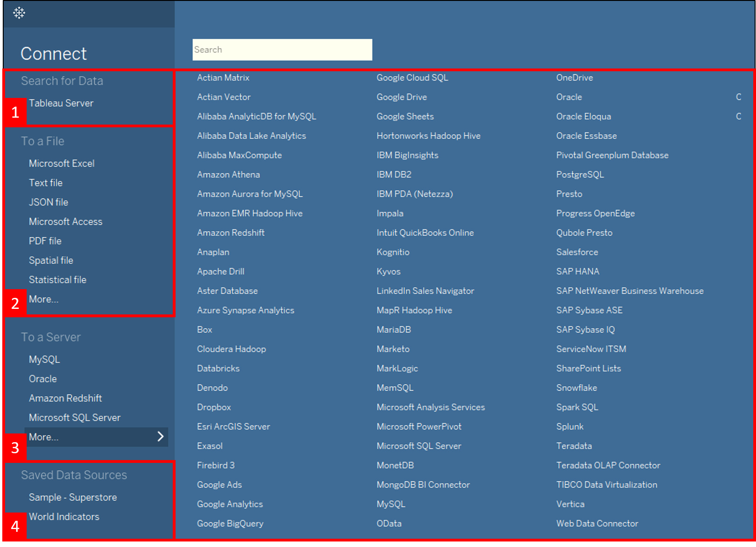Viewport: 756px width, 547px height.
Task: Select PDF file connection option
Action: click(x=45, y=241)
